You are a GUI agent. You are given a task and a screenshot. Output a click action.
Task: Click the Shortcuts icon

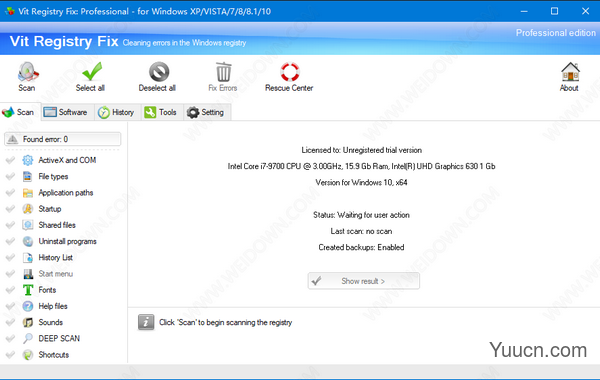point(28,355)
